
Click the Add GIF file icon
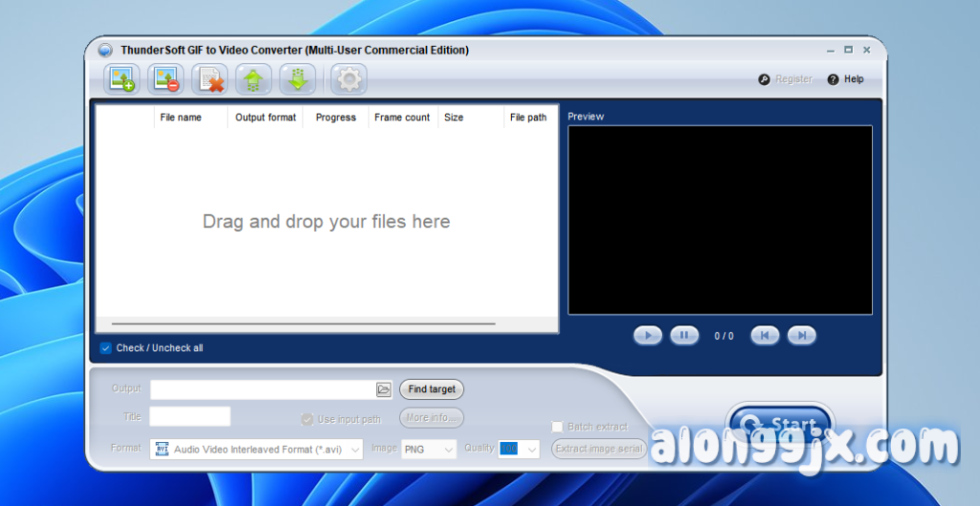click(122, 79)
